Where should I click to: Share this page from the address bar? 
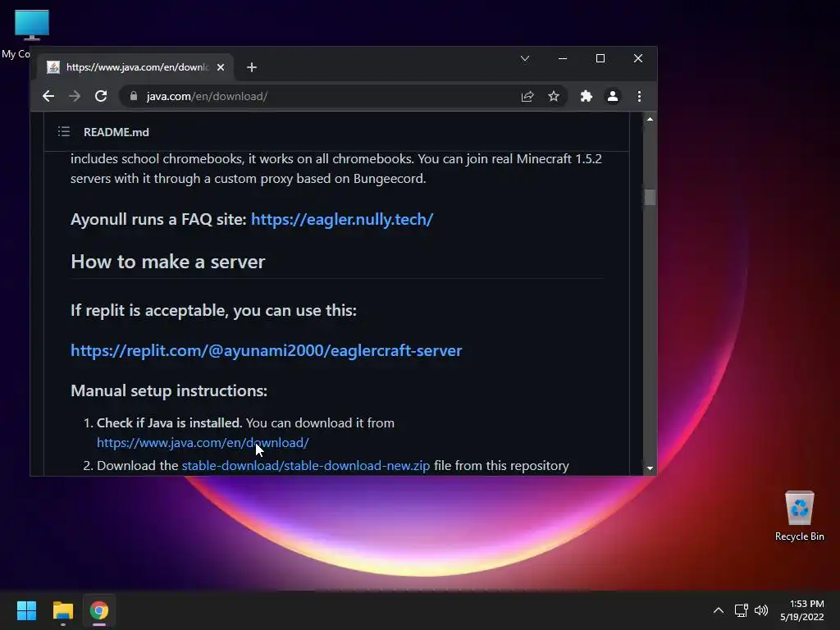(x=527, y=97)
